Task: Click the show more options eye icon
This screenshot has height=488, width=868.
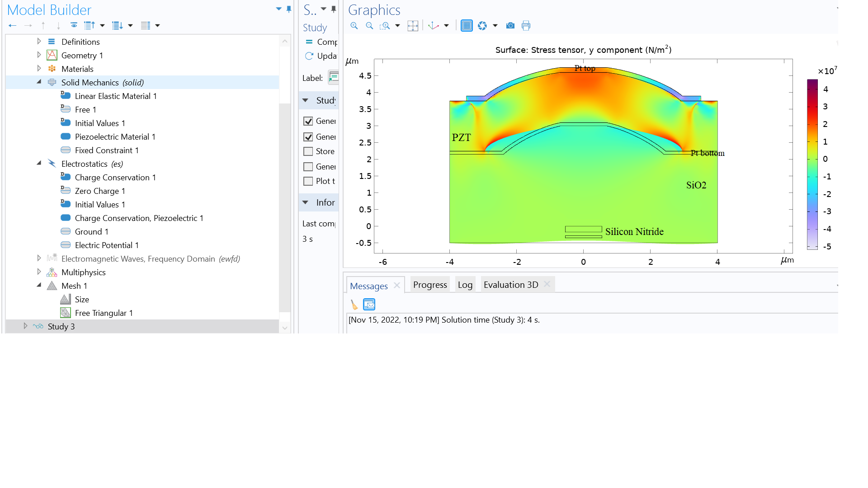Action: (x=74, y=25)
